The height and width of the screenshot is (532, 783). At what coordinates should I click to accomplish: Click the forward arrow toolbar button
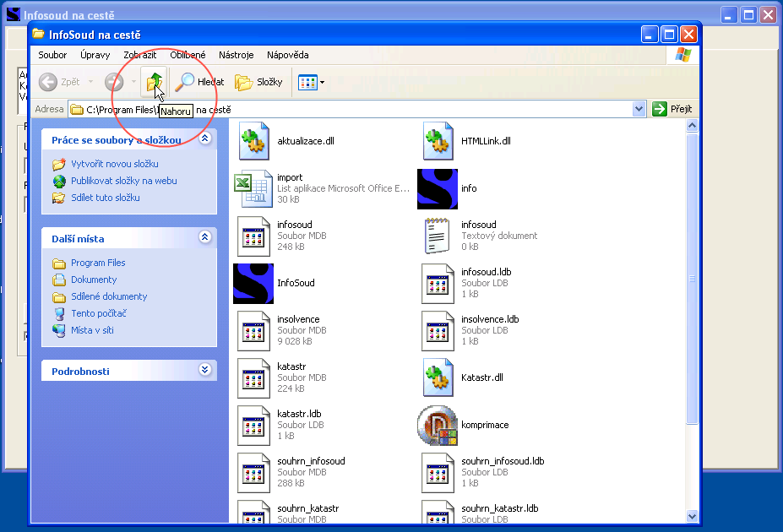coord(114,82)
